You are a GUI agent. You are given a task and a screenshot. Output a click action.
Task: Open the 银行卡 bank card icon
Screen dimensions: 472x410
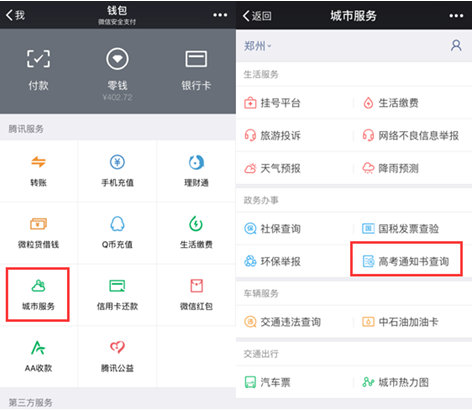pyautogui.click(x=196, y=59)
